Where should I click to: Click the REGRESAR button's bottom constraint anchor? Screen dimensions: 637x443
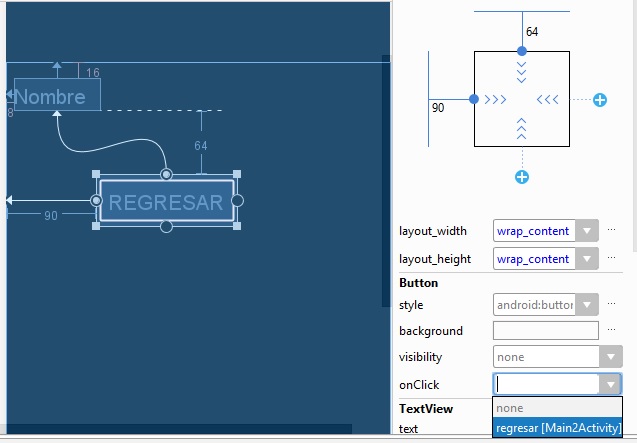(167, 227)
